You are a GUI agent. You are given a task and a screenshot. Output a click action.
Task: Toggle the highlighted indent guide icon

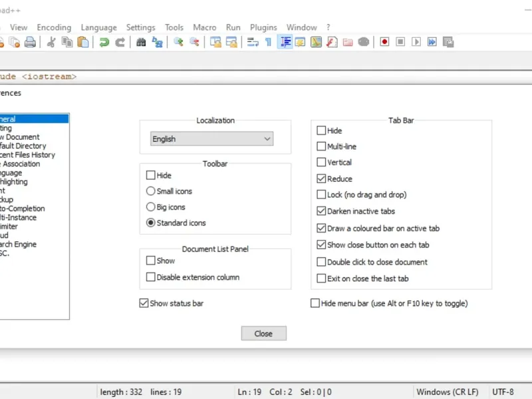tap(285, 42)
